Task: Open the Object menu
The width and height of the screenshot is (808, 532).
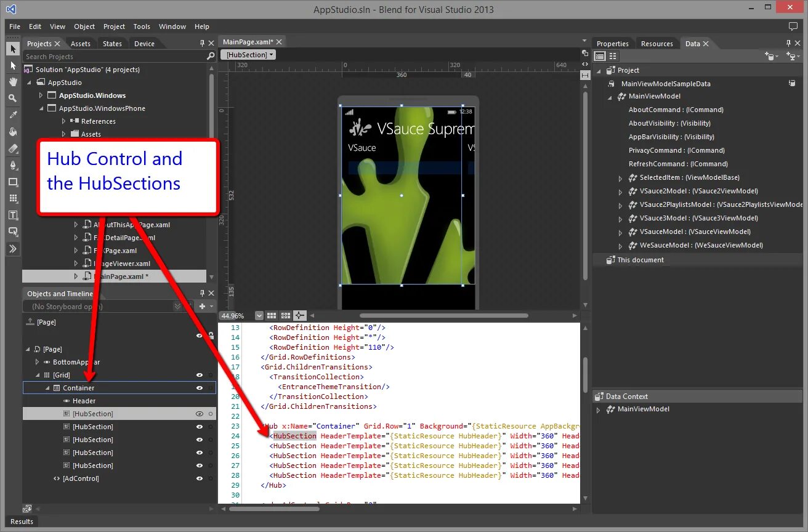Action: click(x=84, y=26)
